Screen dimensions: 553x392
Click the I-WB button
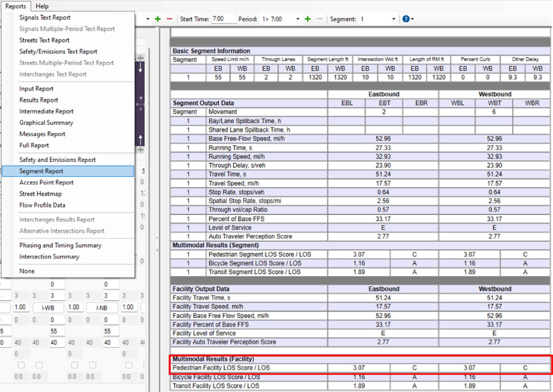tap(48, 308)
